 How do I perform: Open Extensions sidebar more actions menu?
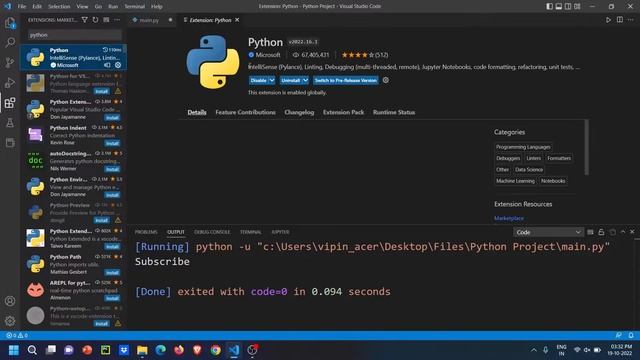[x=117, y=20]
